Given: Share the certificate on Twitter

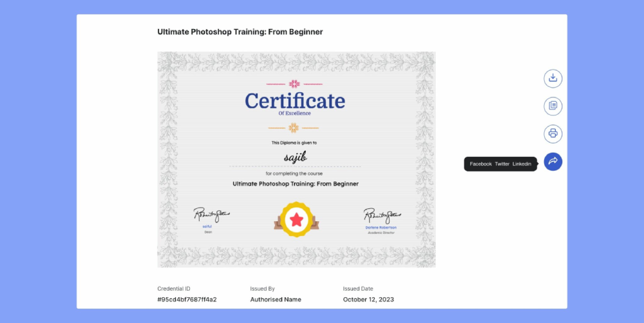Looking at the screenshot, I should tap(502, 164).
